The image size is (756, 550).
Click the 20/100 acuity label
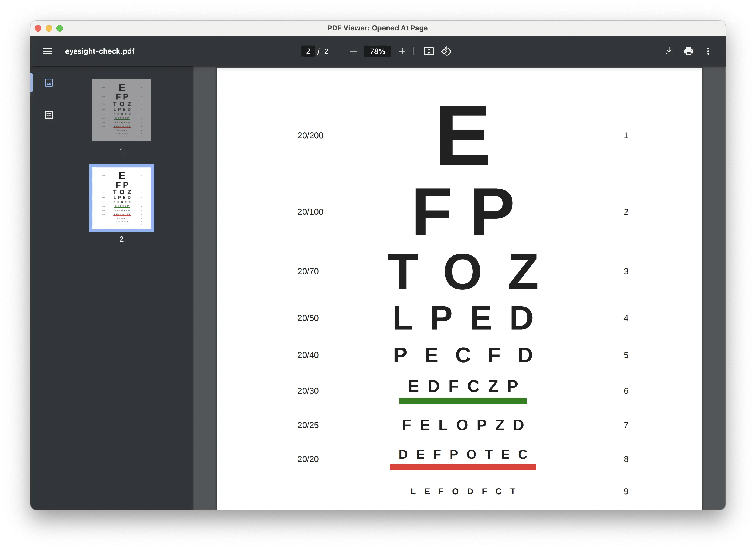click(310, 212)
